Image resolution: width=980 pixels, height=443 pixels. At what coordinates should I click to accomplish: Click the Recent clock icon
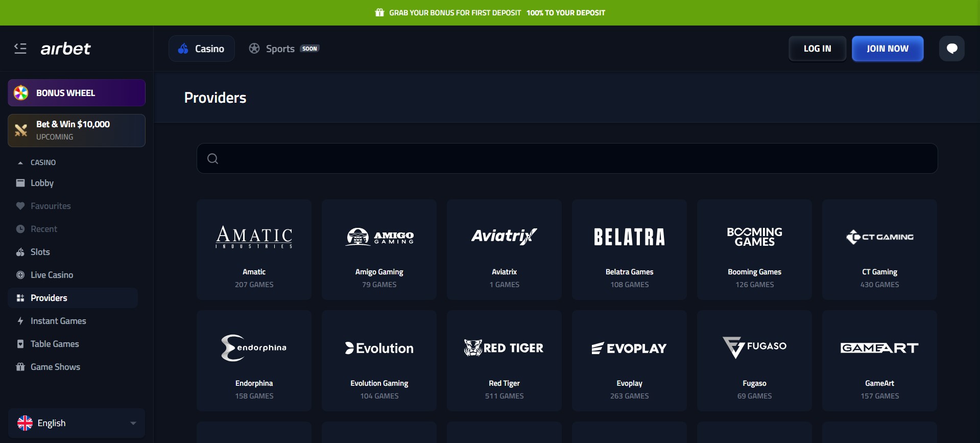coord(20,229)
